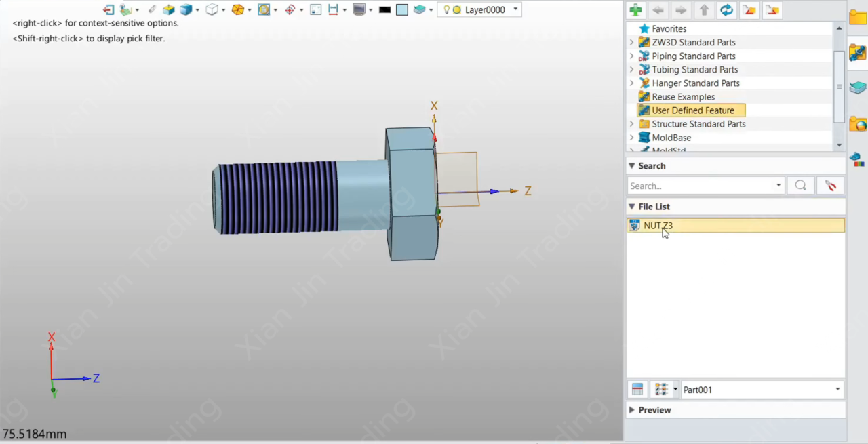Open the Part001 dropdown list
This screenshot has width=868, height=444.
pos(837,390)
